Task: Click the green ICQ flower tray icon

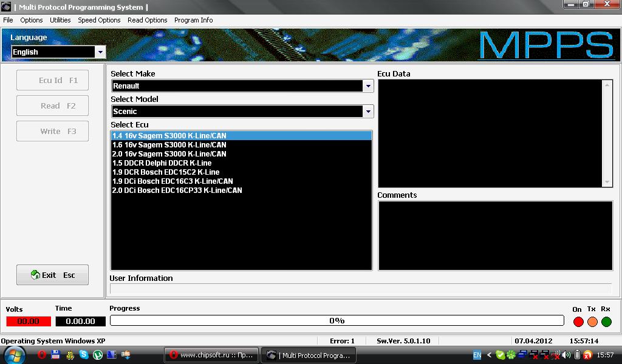Action: point(511,355)
